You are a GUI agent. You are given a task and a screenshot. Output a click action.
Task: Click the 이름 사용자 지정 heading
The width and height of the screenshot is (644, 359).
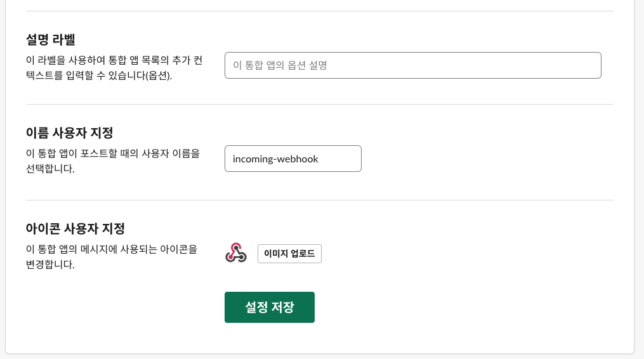tap(69, 133)
